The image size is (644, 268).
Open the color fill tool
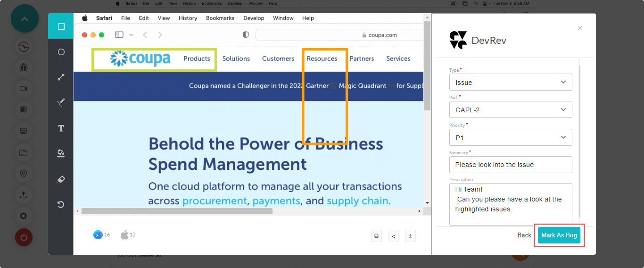(61, 153)
